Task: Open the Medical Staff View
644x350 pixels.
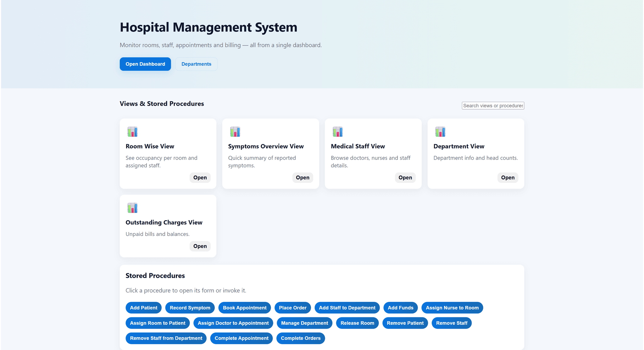Action: click(x=405, y=178)
